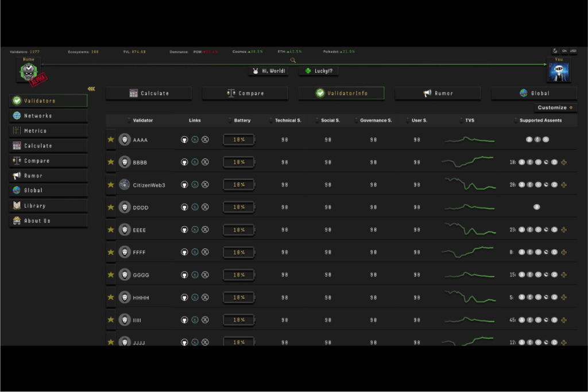The width and height of the screenshot is (588, 392).
Task: Sort by the Battery column header
Action: coord(242,121)
